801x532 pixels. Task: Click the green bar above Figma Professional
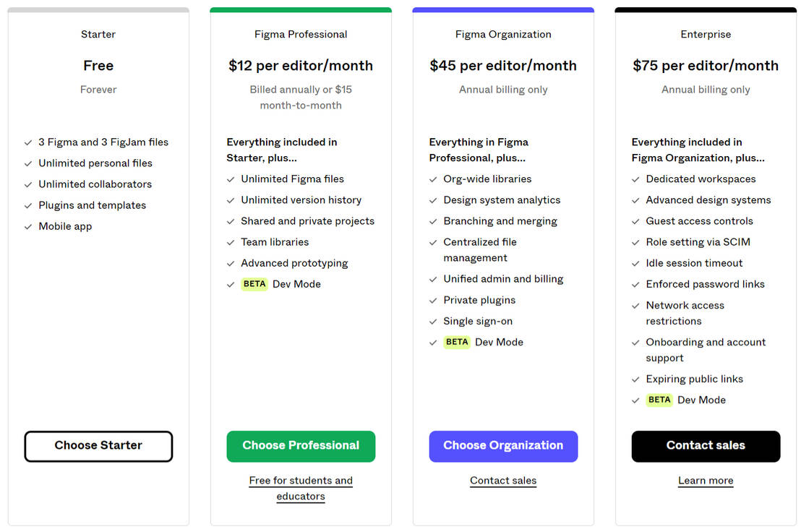(x=301, y=9)
